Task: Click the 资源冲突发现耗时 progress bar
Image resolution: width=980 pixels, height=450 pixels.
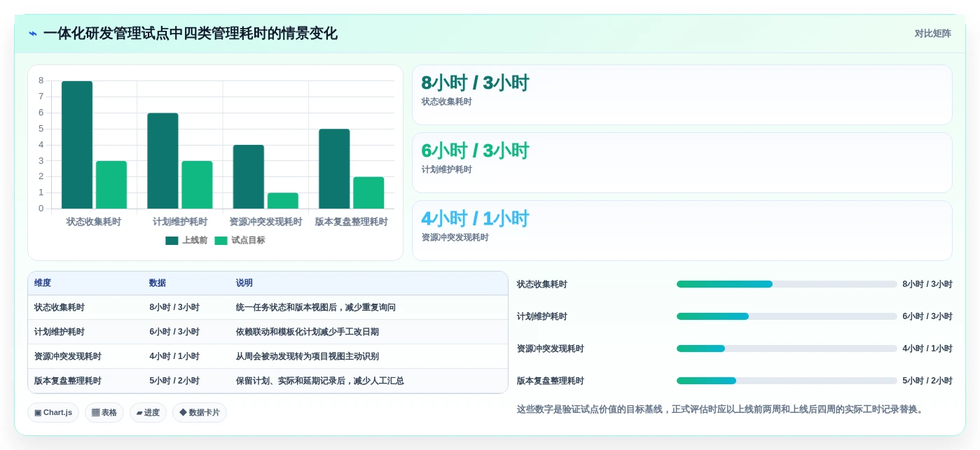Action: click(787, 349)
